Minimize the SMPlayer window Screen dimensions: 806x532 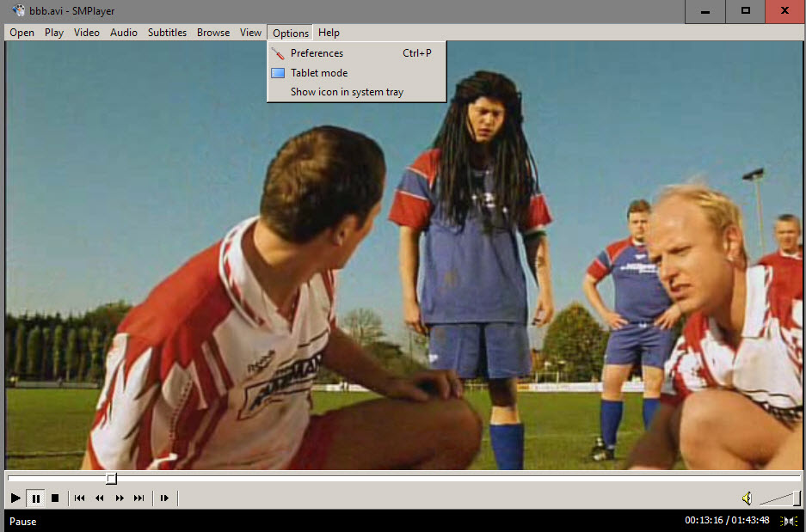pos(705,11)
